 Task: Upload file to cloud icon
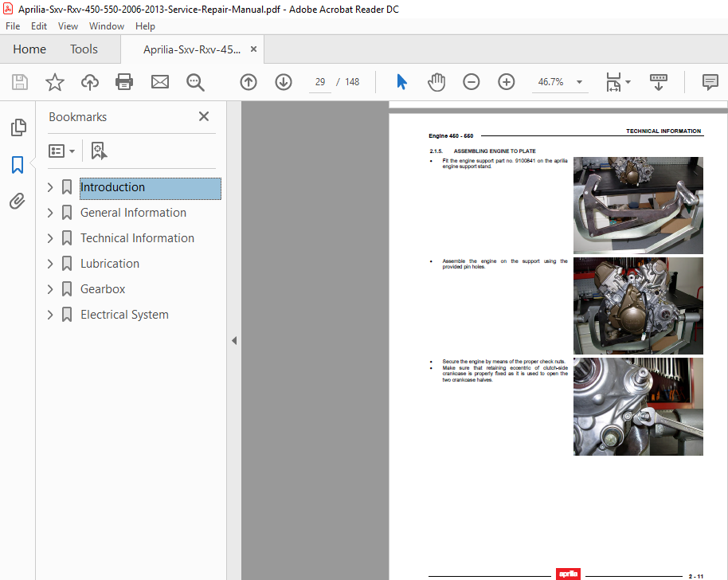click(90, 82)
